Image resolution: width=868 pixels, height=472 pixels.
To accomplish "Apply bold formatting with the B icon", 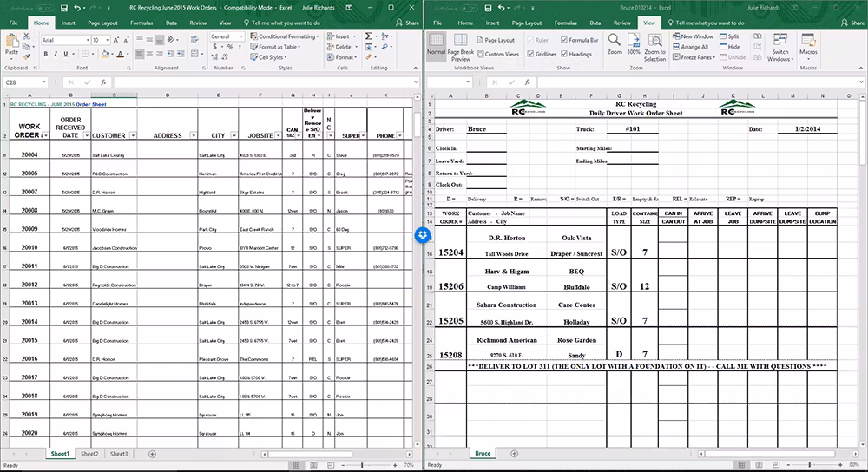I will (x=46, y=54).
